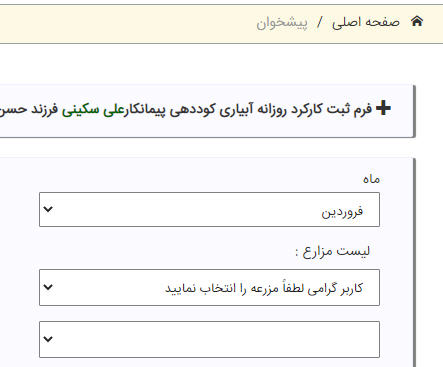The width and height of the screenshot is (443, 367).
Task: Open the month dropdown showing فروردین
Action: point(209,210)
